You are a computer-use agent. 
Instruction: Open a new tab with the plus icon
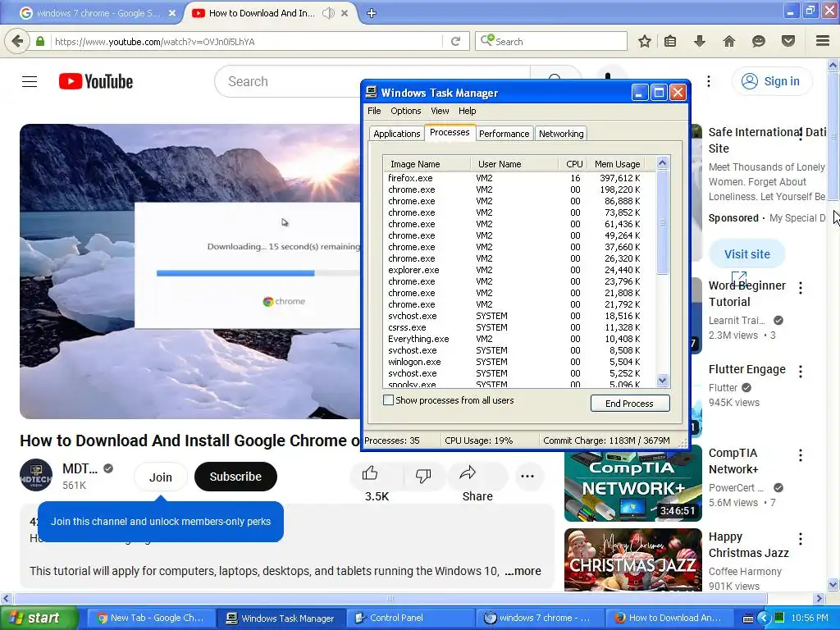click(372, 13)
